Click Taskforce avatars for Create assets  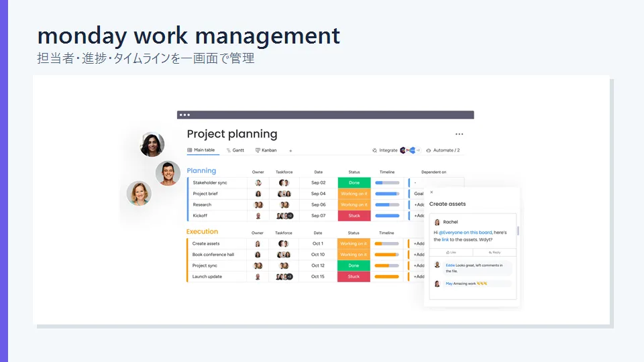(283, 243)
